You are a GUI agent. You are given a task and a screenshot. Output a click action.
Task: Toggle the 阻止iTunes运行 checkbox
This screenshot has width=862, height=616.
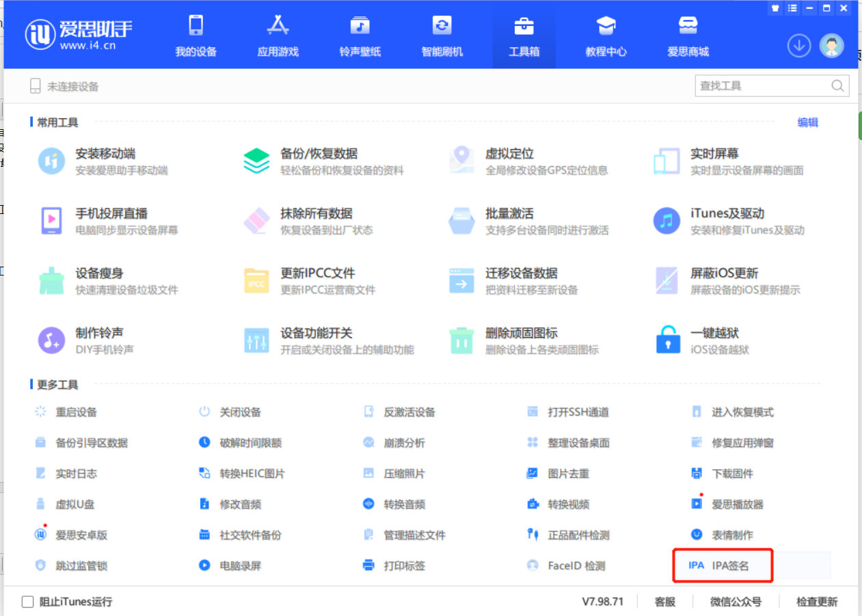pos(28,602)
